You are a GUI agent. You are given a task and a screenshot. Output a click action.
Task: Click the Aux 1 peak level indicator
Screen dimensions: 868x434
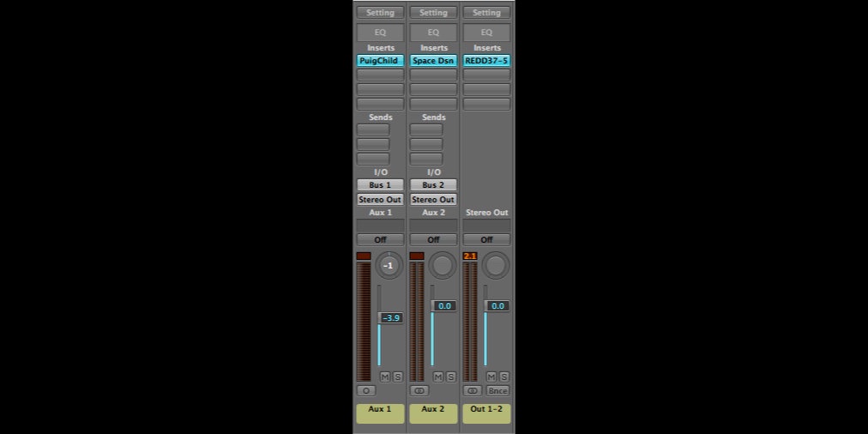[364, 256]
